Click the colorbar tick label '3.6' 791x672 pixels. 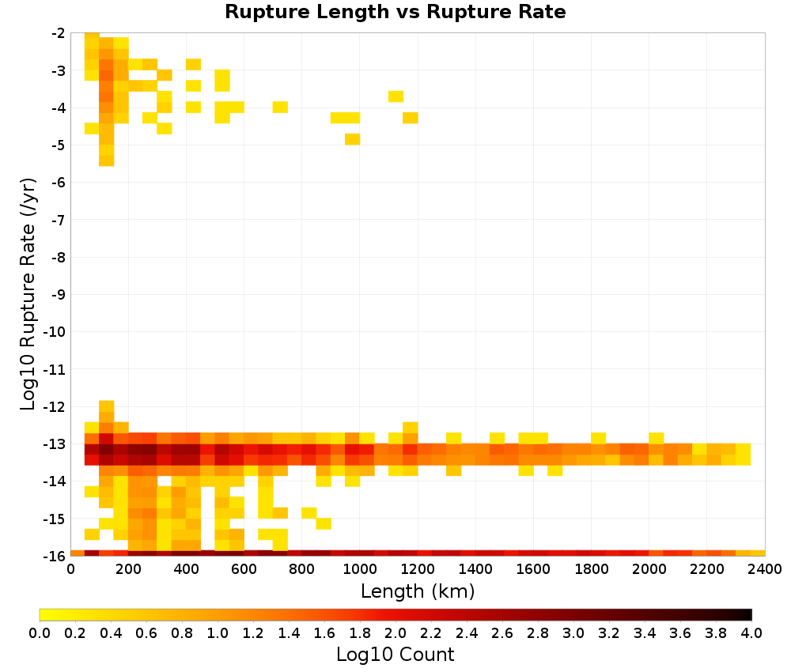coord(680,632)
